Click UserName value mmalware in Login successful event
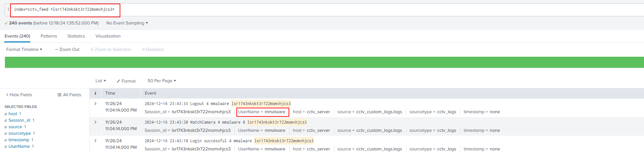The width and height of the screenshot is (644, 153). [x=275, y=149]
